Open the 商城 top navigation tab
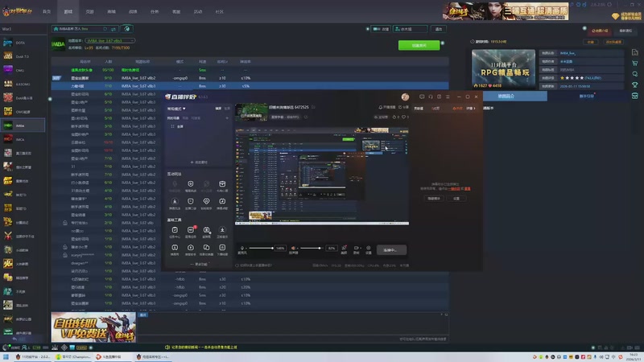The image size is (644, 362). point(111,12)
